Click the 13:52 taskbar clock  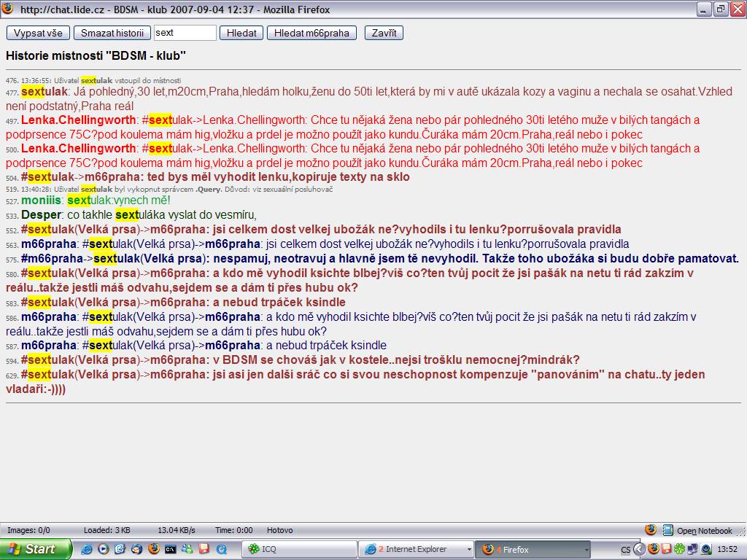tap(727, 549)
